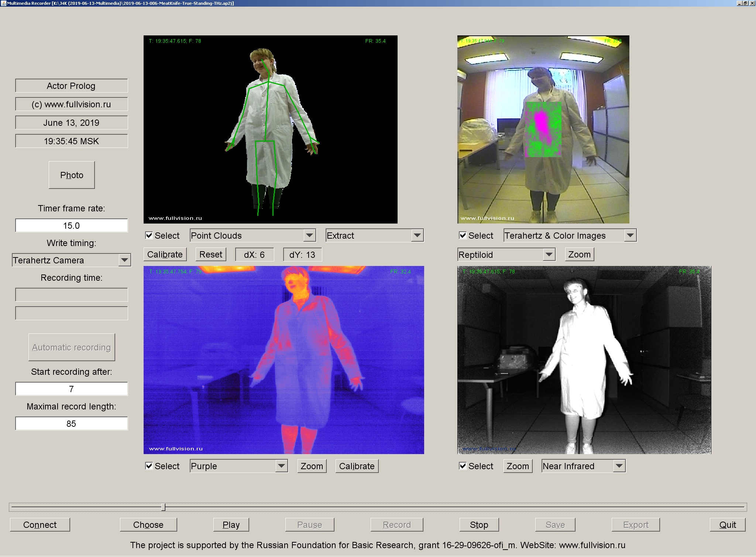Click the Zoom button next to Reptiloid
Image resolution: width=756 pixels, height=557 pixels.
tap(579, 254)
